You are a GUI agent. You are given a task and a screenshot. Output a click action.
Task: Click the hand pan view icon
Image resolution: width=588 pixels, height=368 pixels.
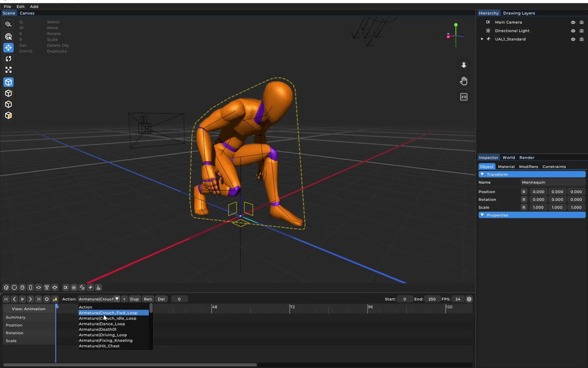pos(464,81)
